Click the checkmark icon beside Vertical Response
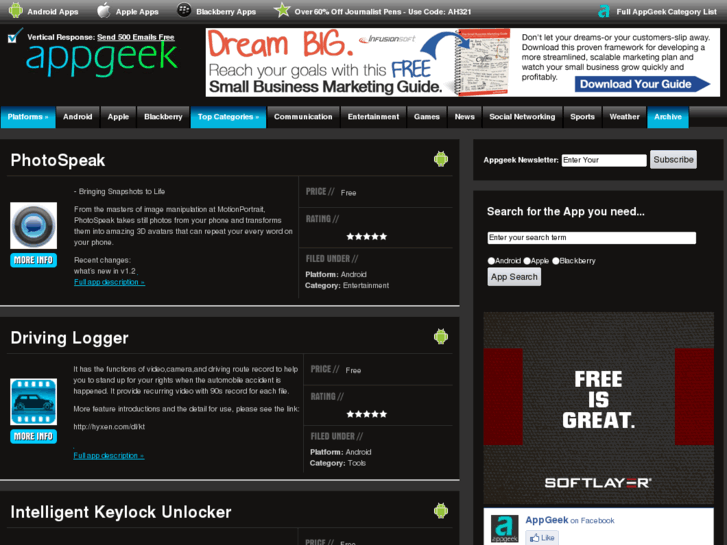Image resolution: width=727 pixels, height=545 pixels. click(x=15, y=35)
